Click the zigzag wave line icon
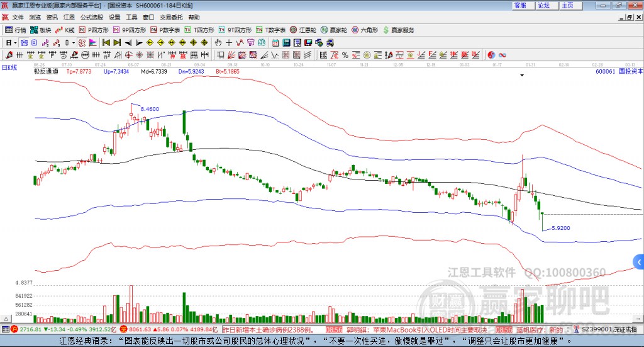This screenshot has height=347, width=644. tap(274, 55)
